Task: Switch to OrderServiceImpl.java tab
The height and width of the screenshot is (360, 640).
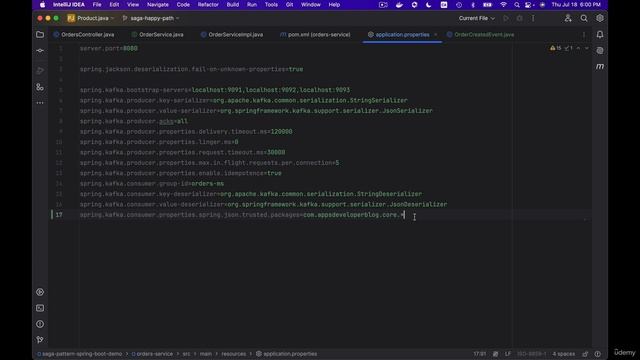Action: 232,35
